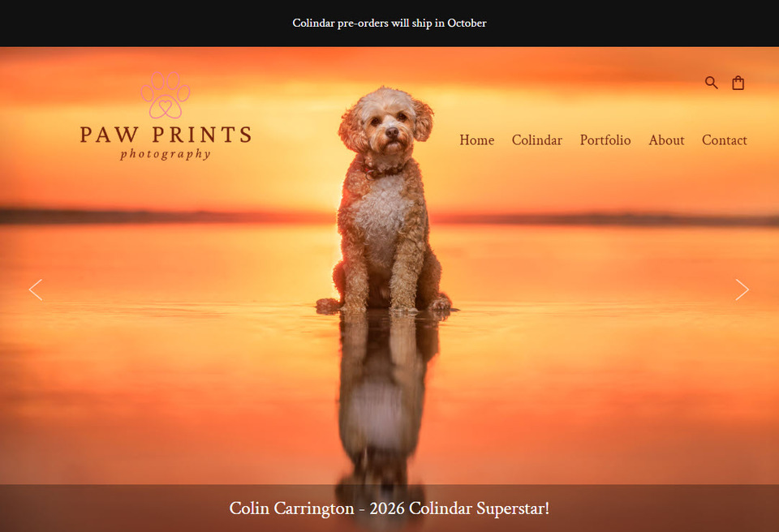
Task: Navigate to the Portfolio page
Action: (605, 140)
